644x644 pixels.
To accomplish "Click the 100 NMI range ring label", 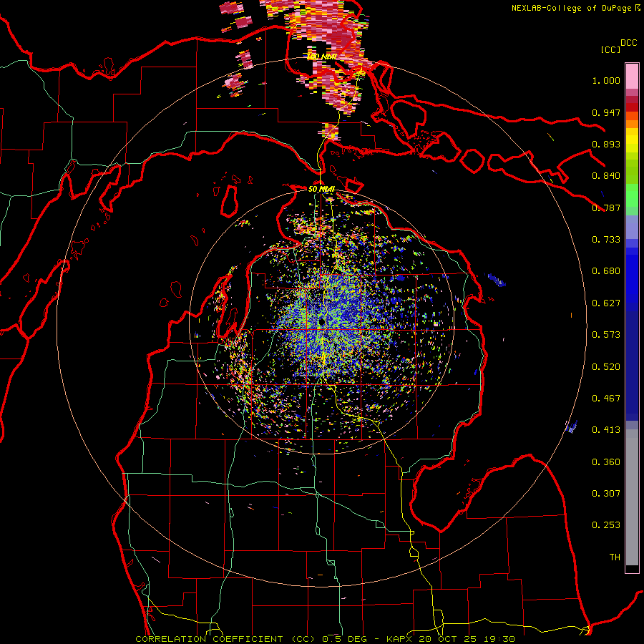I will pos(321,57).
